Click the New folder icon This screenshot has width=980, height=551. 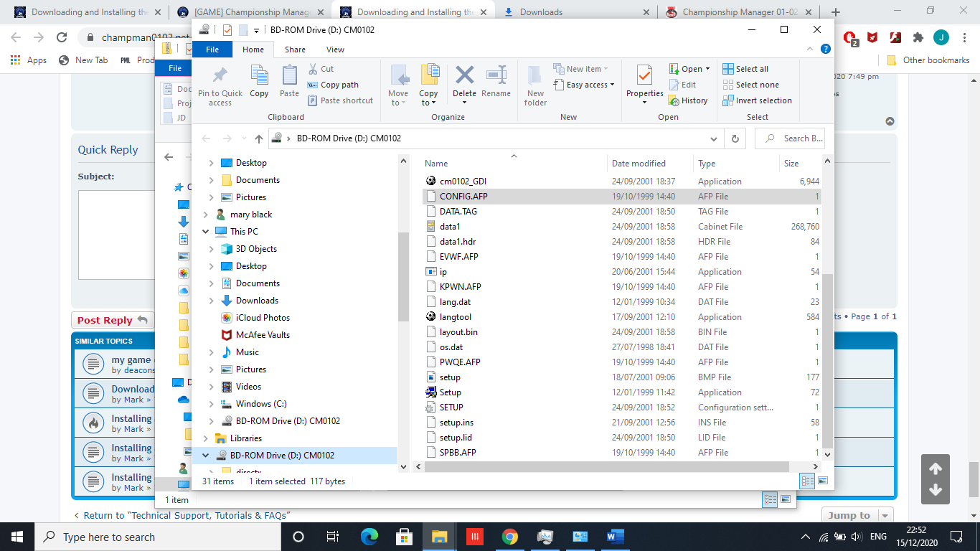[535, 75]
